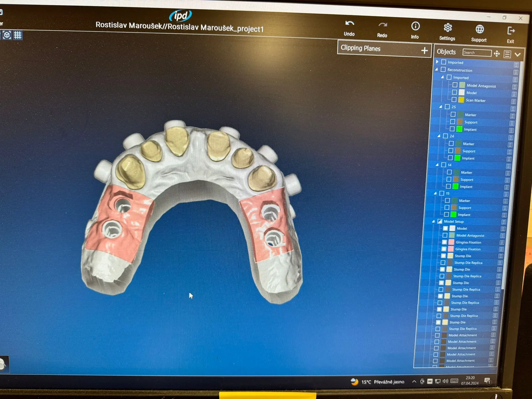
Task: Open the notification center icon in taskbar
Action: [487, 381]
